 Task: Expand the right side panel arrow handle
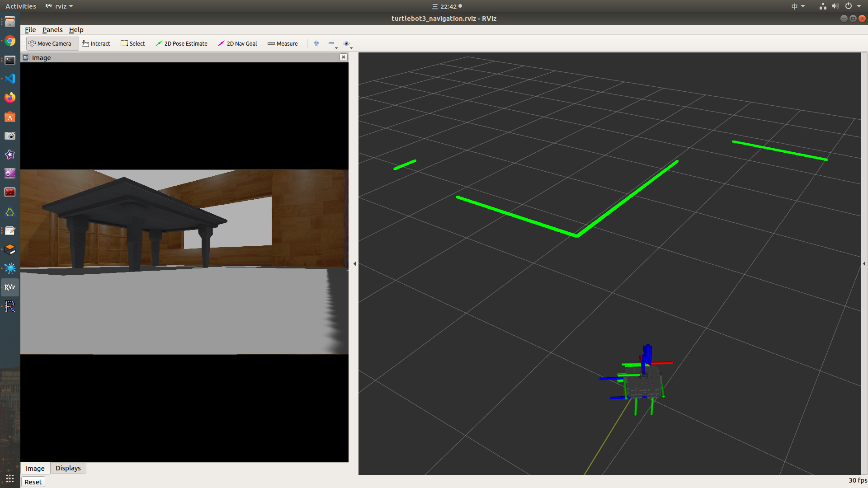864,263
